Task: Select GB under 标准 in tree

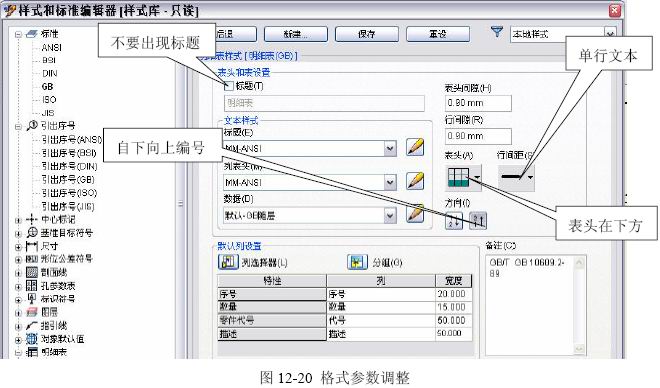Action: pos(47,86)
